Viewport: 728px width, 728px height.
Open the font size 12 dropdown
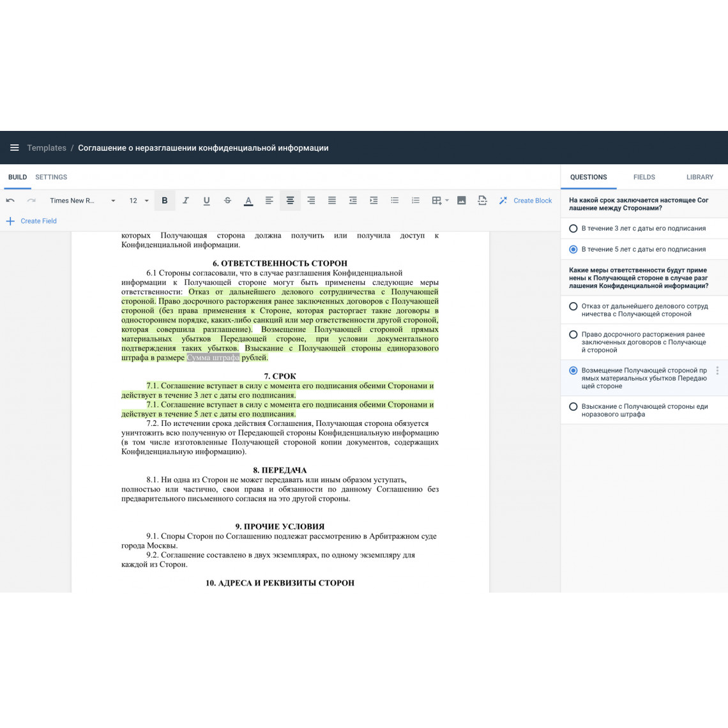tap(139, 201)
